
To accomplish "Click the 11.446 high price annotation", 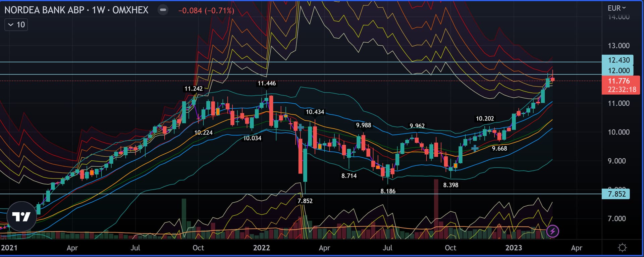I will pyautogui.click(x=267, y=83).
